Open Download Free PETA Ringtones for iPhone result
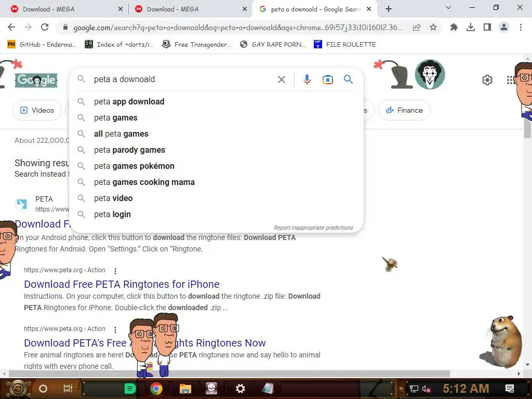Viewport: 532px width, 399px height. point(122,284)
